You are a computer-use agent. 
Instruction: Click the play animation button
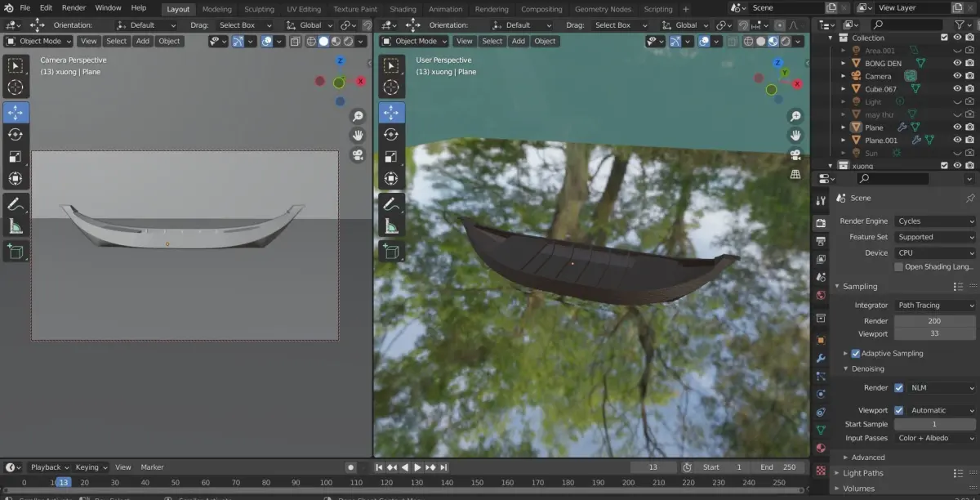point(417,467)
